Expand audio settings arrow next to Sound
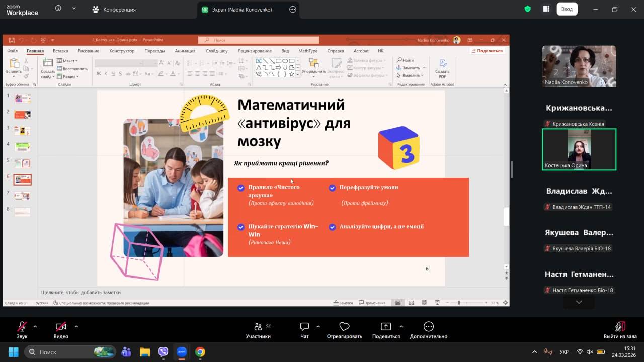 click(x=35, y=326)
